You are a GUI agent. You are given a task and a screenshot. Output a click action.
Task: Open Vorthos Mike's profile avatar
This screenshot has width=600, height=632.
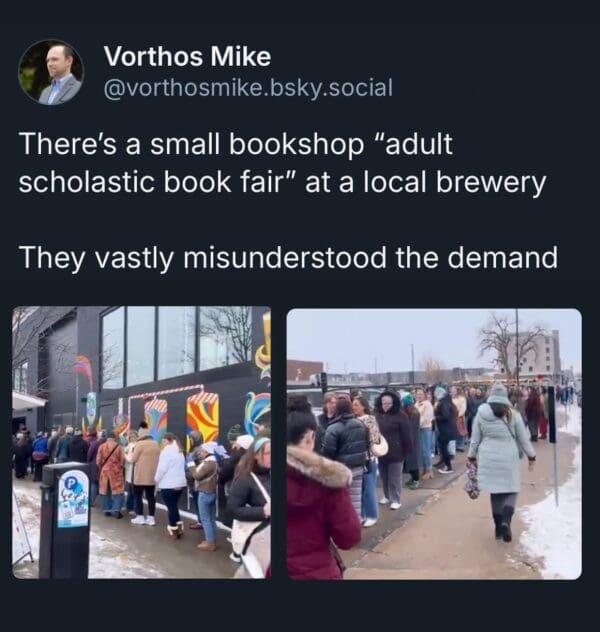click(51, 72)
